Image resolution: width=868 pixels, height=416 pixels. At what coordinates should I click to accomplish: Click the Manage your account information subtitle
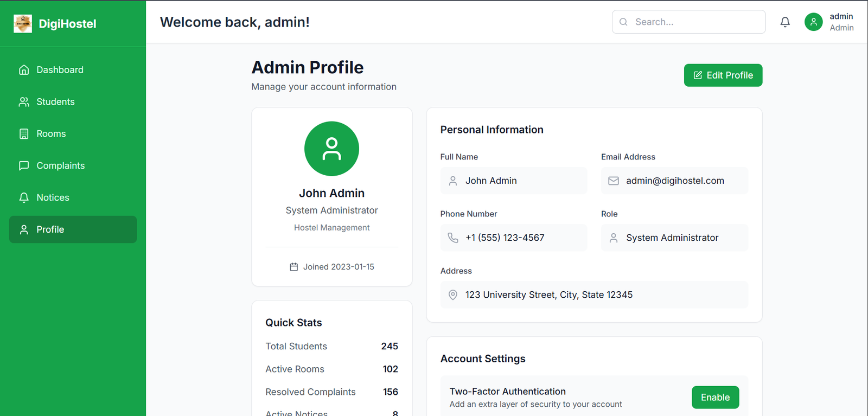324,87
